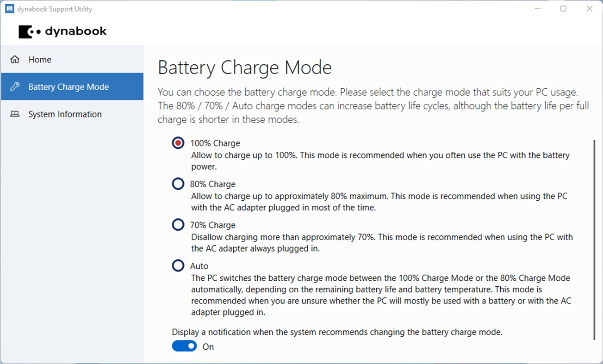This screenshot has height=364, width=603.
Task: Click the wrench icon beside Battery Charge Mode
Action: 15,86
